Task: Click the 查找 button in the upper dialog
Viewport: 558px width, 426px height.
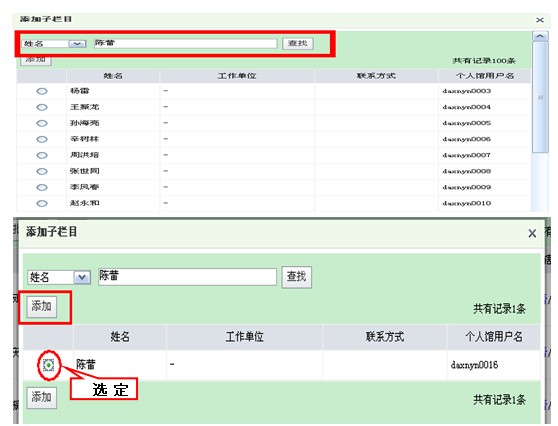Action: [x=298, y=43]
